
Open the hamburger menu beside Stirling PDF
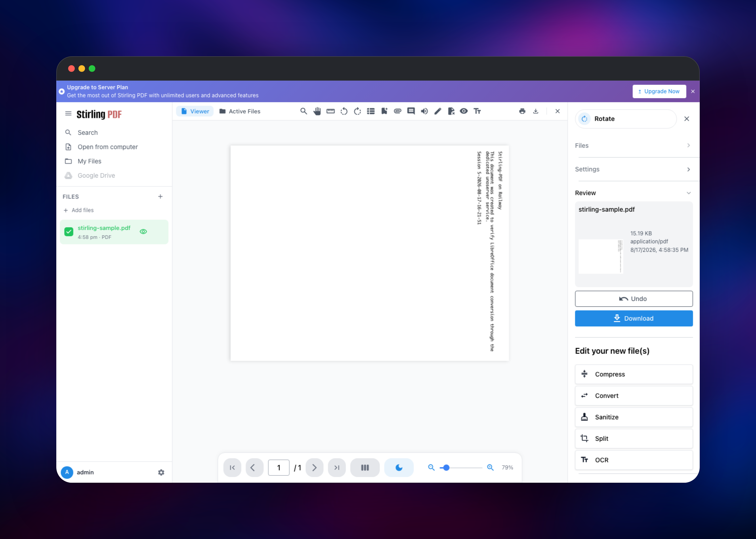coord(68,113)
